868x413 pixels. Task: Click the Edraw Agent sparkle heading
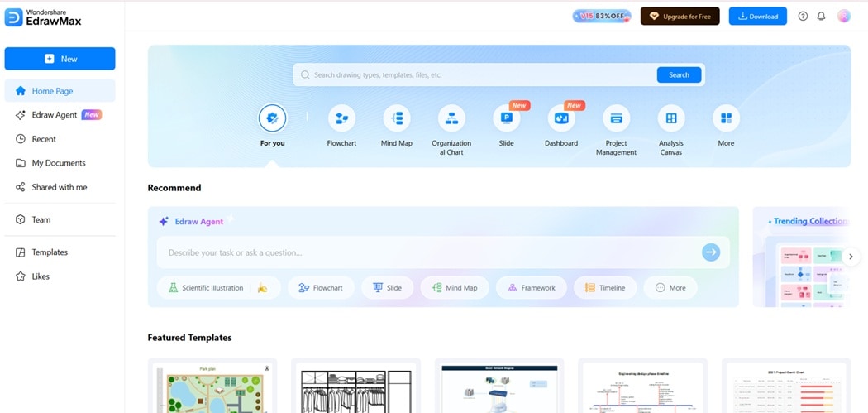click(x=191, y=221)
